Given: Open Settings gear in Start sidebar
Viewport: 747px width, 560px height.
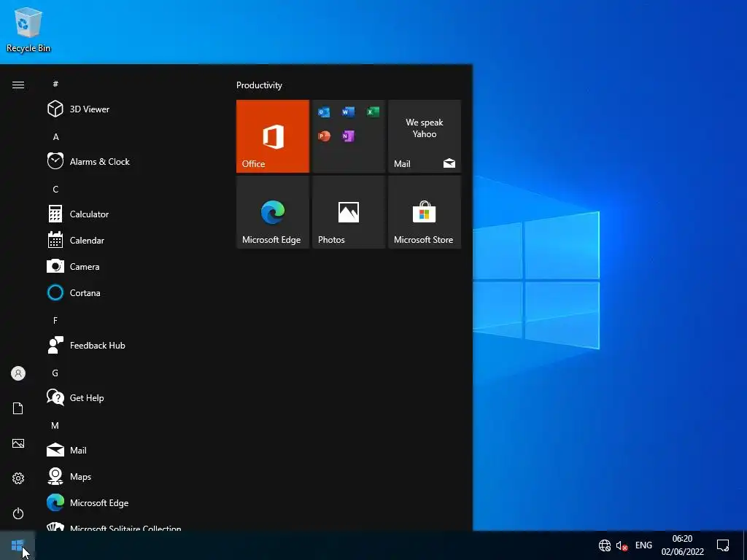Looking at the screenshot, I should point(18,478).
